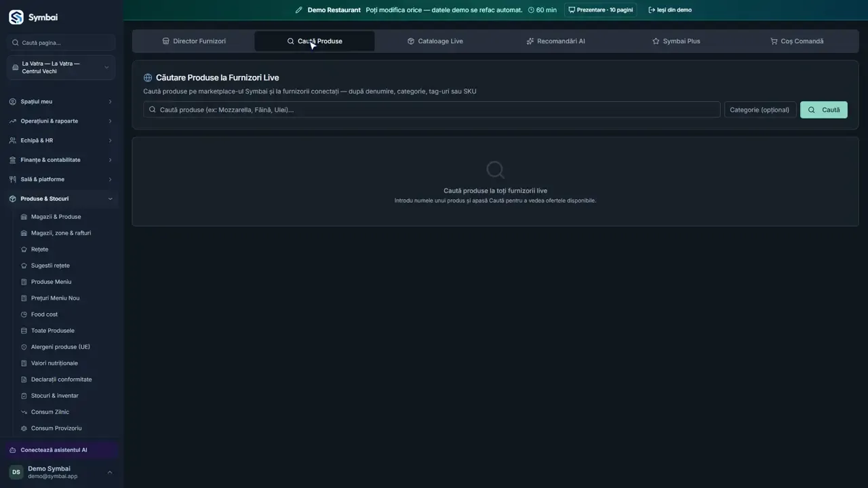Switch to the Director Furnizori tab

(194, 41)
